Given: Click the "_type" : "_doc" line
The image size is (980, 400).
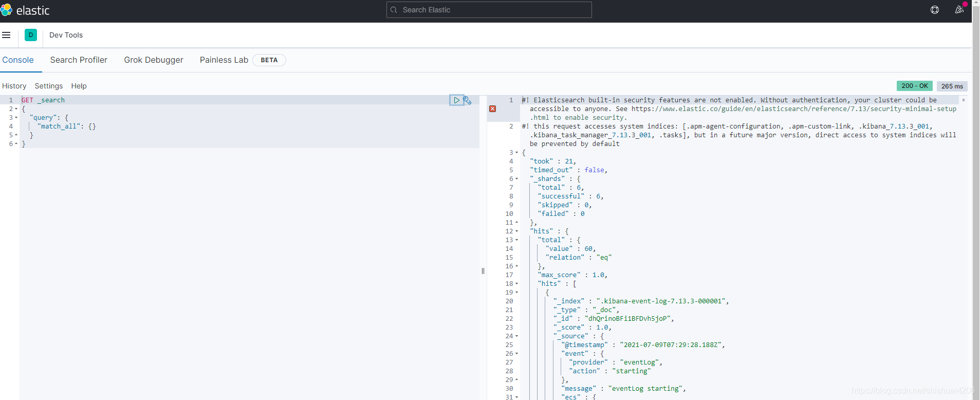Looking at the screenshot, I should click(586, 310).
